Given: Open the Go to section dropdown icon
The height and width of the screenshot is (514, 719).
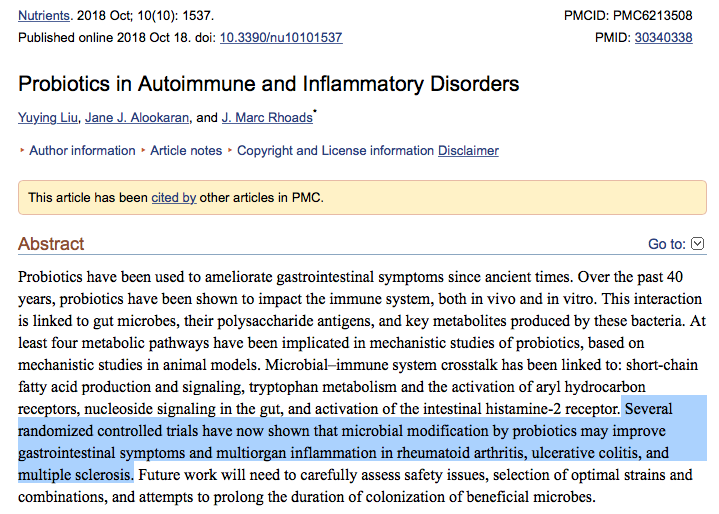Looking at the screenshot, I should pos(698,244).
